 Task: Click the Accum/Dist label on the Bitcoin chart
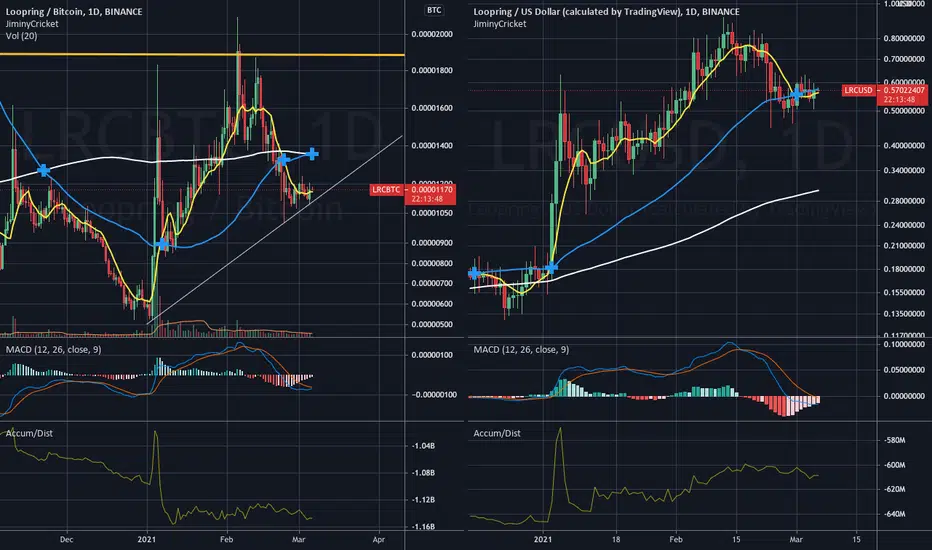click(x=29, y=433)
